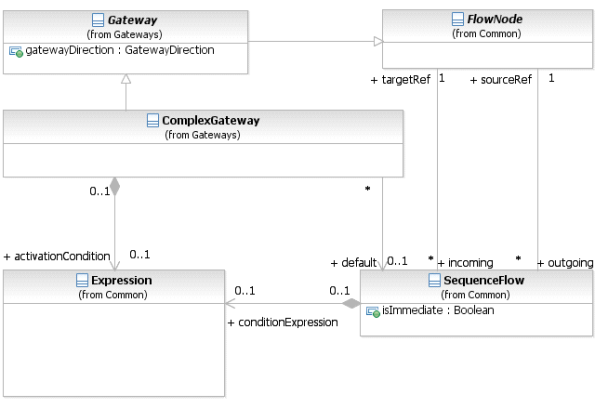
Task: Click the Gateway class icon
Action: coord(98,20)
